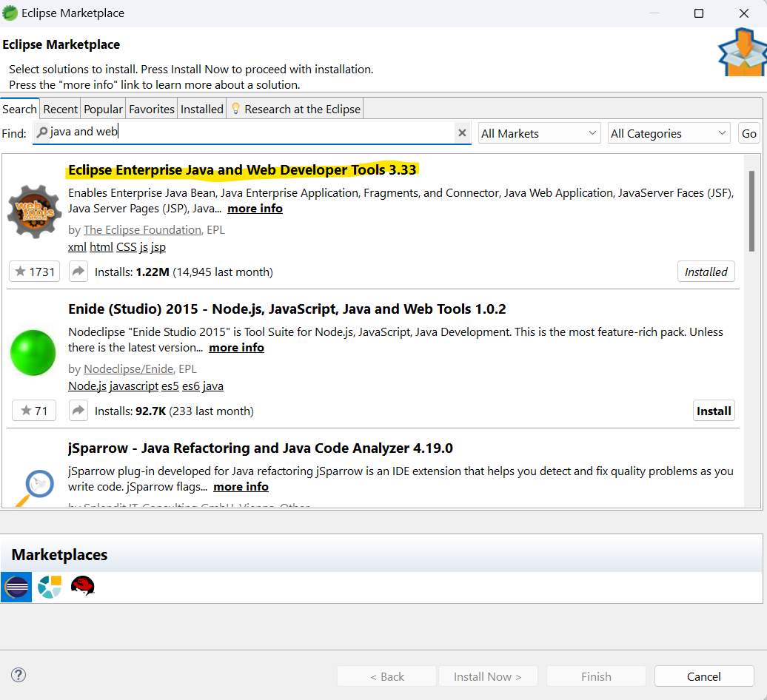Click the Eclipse Marketplace window title icon

tap(10, 13)
